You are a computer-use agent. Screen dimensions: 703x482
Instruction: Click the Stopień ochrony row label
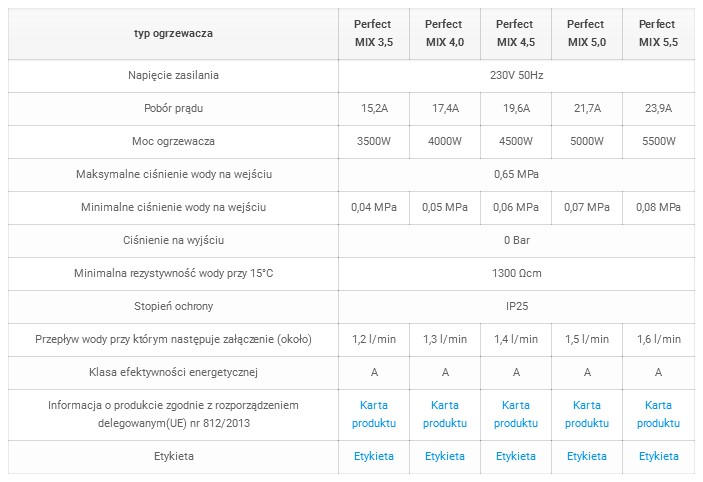coord(173,306)
